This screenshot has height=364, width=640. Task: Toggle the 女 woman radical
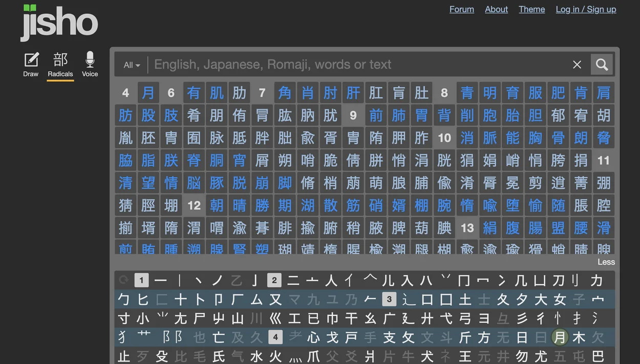(x=560, y=299)
